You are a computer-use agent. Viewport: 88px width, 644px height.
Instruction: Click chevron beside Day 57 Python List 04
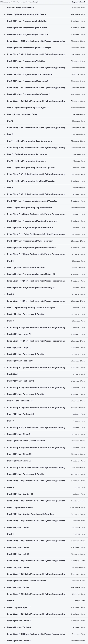[x=4, y=567]
